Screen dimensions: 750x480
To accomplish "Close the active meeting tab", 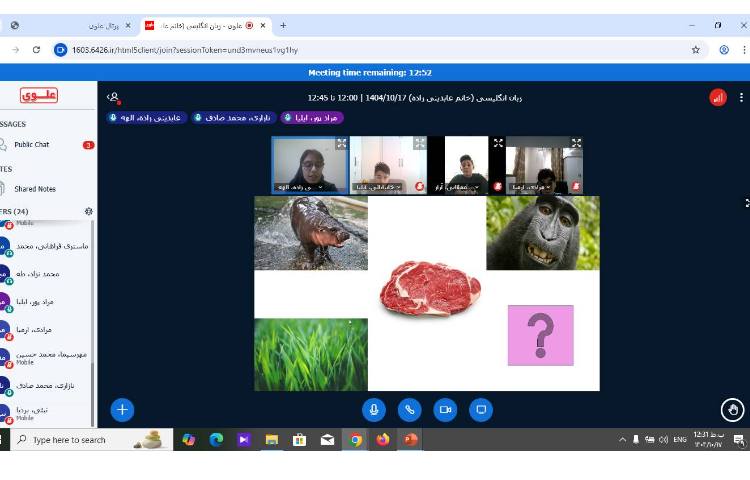I will (263, 26).
